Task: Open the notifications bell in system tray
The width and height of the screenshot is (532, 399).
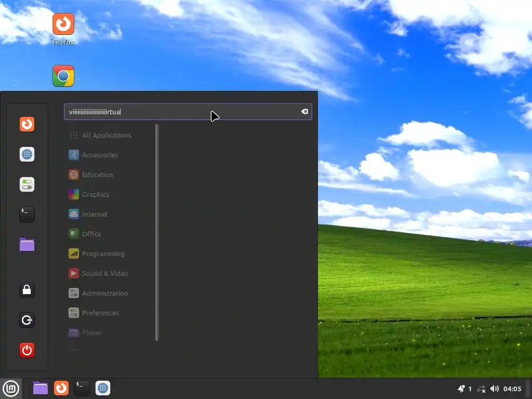Action: [x=461, y=389]
